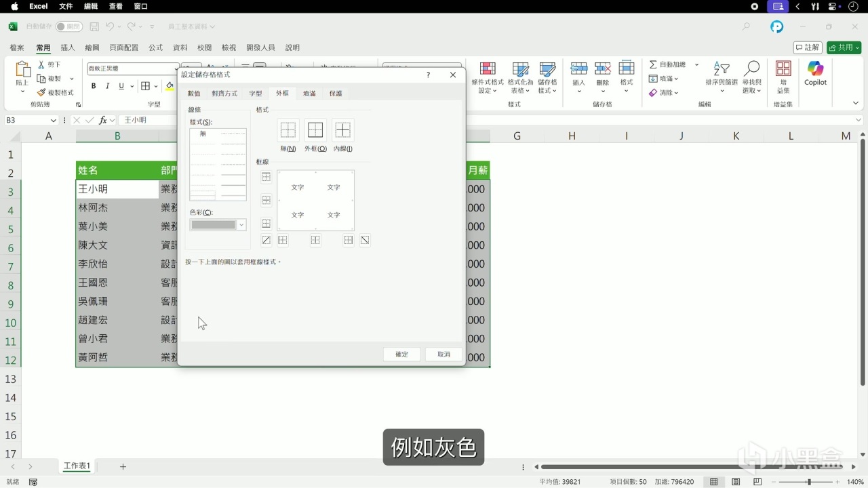This screenshot has width=868, height=488.
Task: Click the 複製格式 format painter
Action: point(56,93)
